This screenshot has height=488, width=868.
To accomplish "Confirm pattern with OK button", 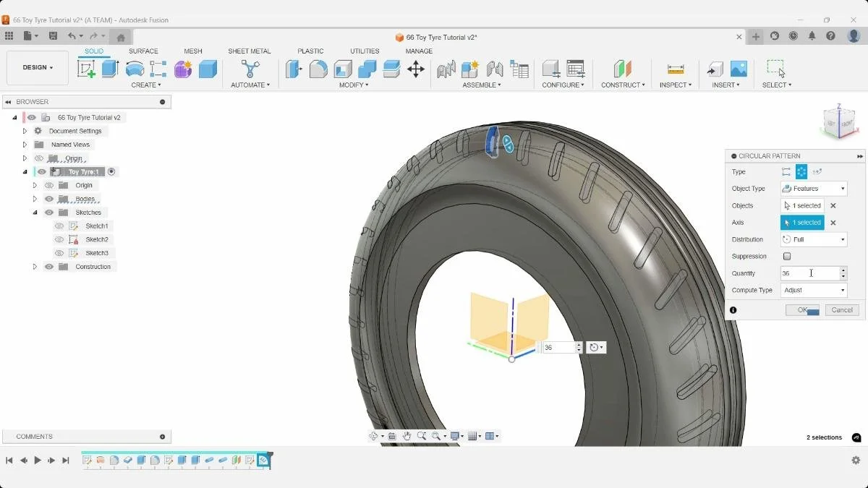I will pos(803,310).
